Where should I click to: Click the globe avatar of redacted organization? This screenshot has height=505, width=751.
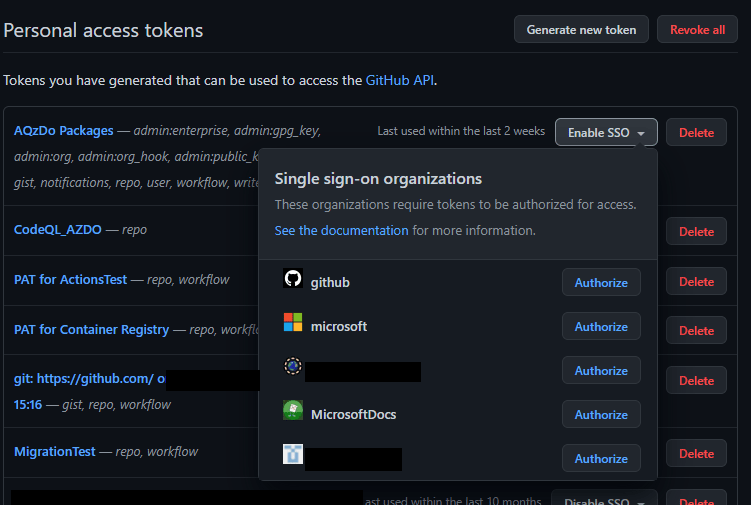293,366
